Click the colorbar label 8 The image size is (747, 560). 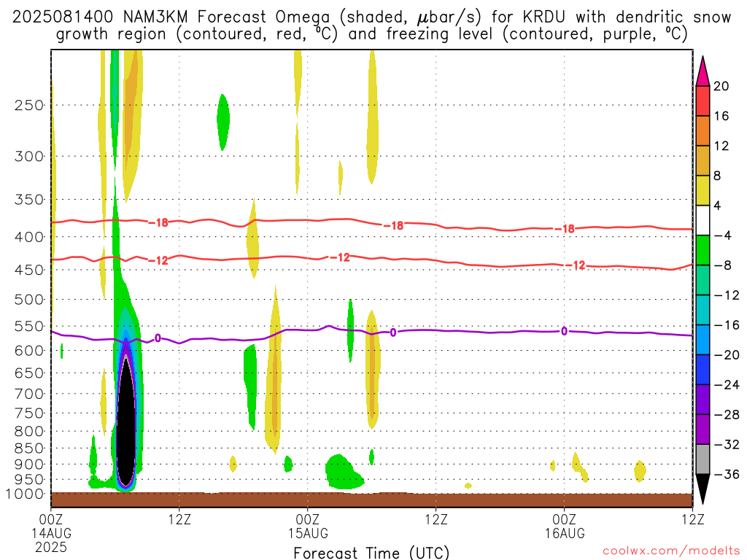pos(717,176)
